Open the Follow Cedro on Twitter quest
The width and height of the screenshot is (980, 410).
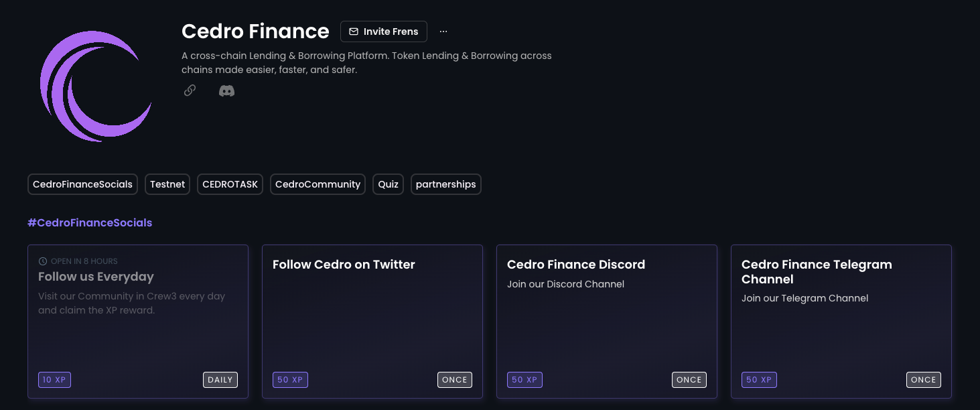pyautogui.click(x=372, y=322)
